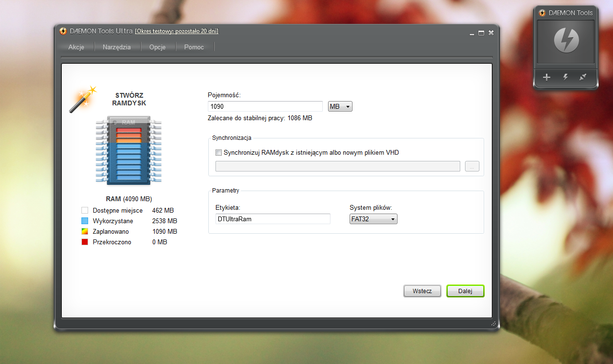Click the magic wand wizard icon

[82, 99]
